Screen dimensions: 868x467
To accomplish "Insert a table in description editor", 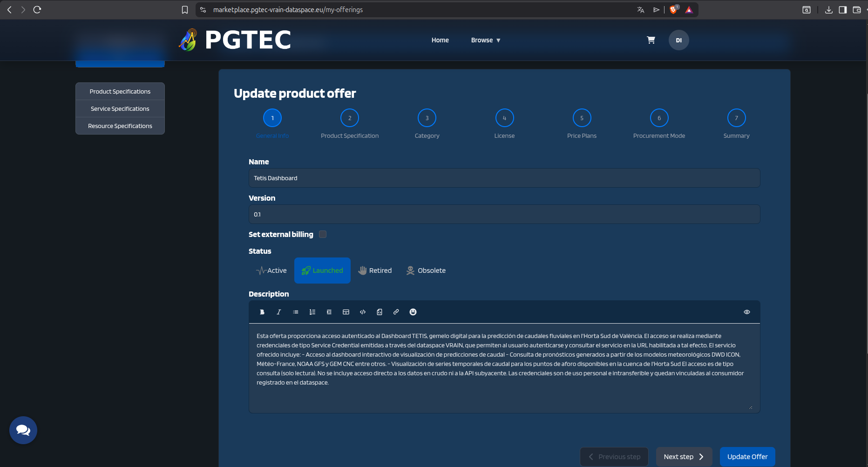I will click(346, 312).
